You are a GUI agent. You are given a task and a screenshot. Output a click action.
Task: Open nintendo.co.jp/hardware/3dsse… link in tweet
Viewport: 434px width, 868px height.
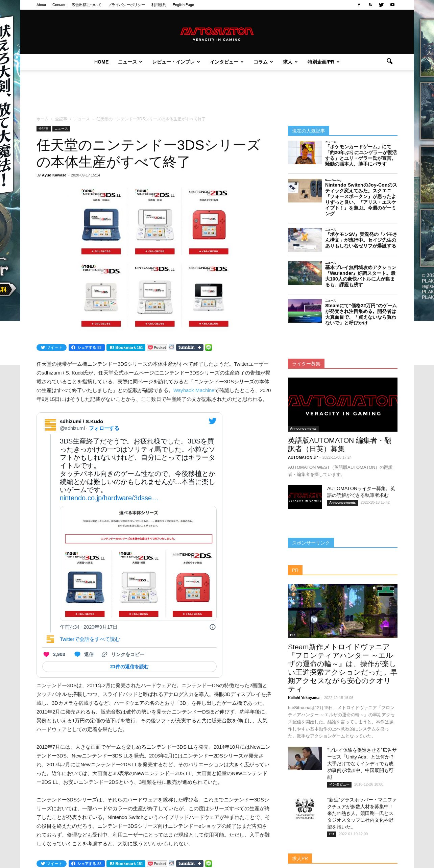[x=109, y=498]
